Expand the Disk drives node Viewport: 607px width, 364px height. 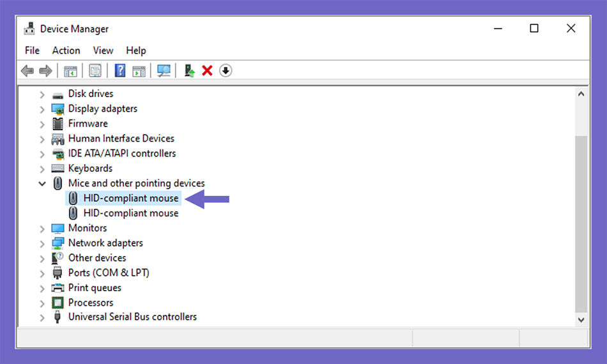42,95
